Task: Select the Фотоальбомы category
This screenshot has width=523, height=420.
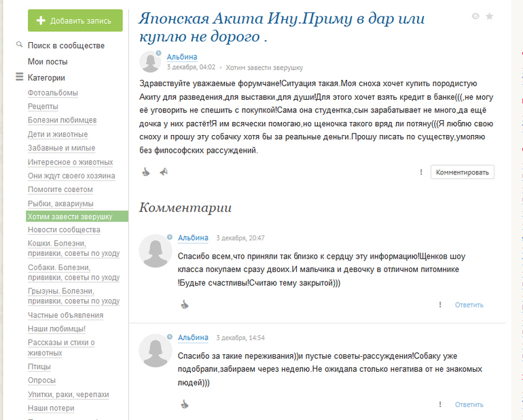Action: coord(53,93)
